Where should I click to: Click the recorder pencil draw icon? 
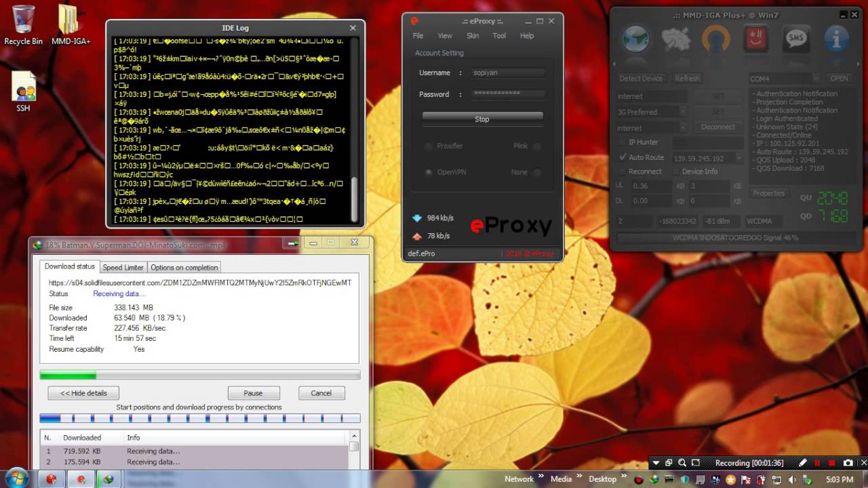pyautogui.click(x=803, y=463)
